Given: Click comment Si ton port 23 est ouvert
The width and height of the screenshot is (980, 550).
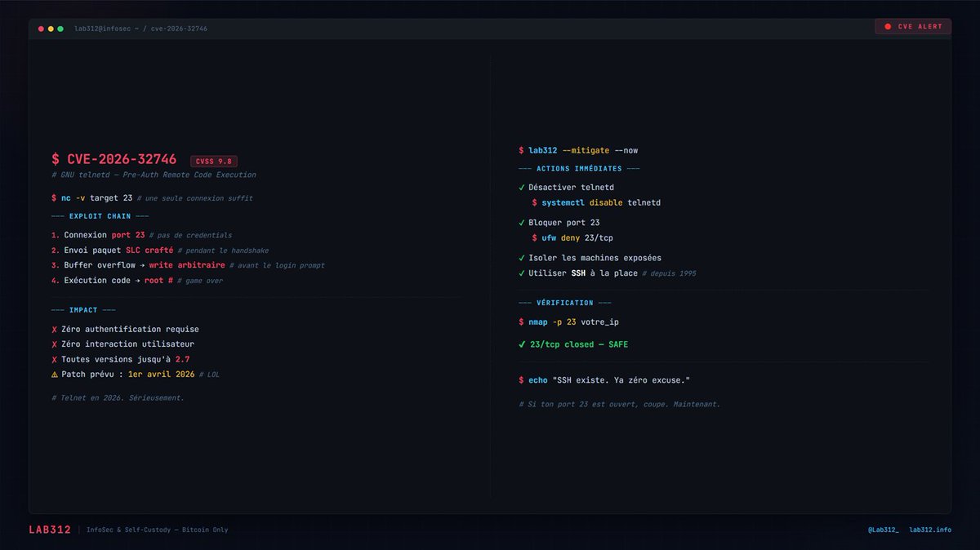Looking at the screenshot, I should point(620,404).
